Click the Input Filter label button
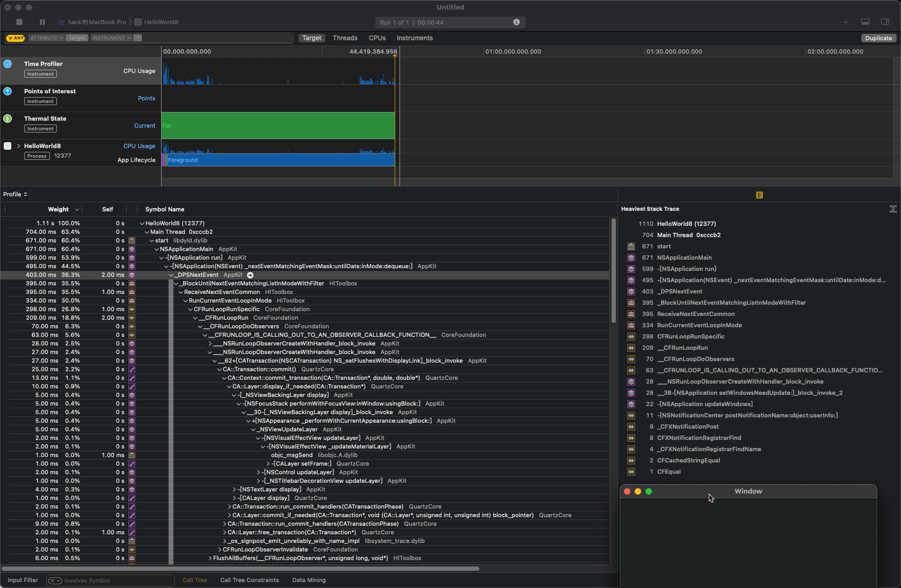The width and height of the screenshot is (901, 588). click(23, 580)
